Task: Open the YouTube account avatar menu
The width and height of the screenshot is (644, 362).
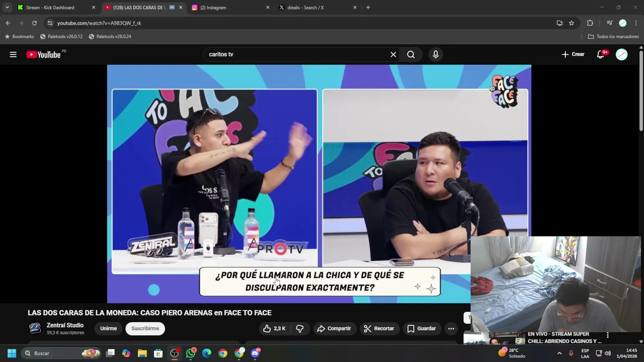Action: [622, 54]
